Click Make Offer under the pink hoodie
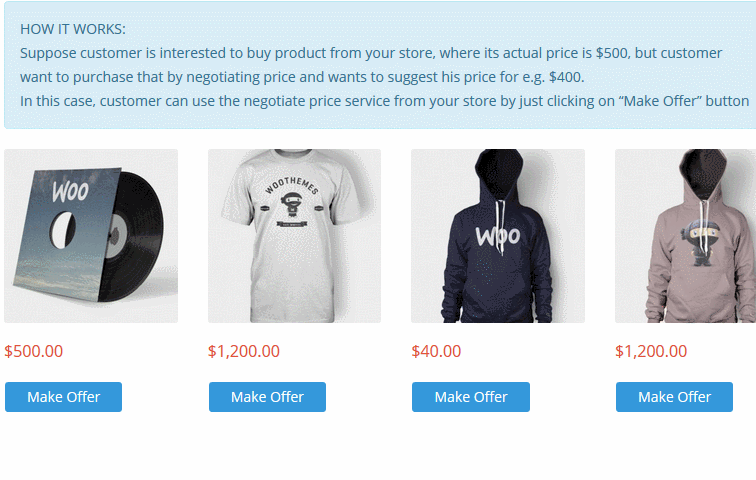Image resolution: width=756 pixels, height=480 pixels. pos(674,397)
